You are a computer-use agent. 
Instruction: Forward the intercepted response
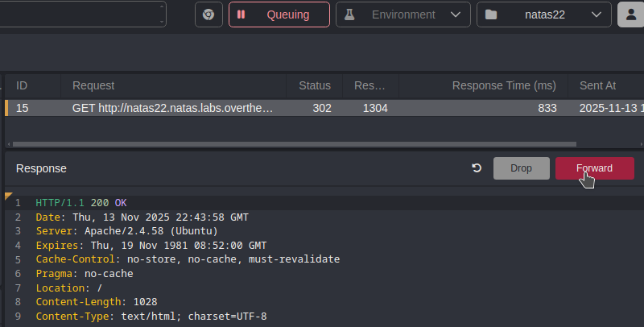click(594, 168)
